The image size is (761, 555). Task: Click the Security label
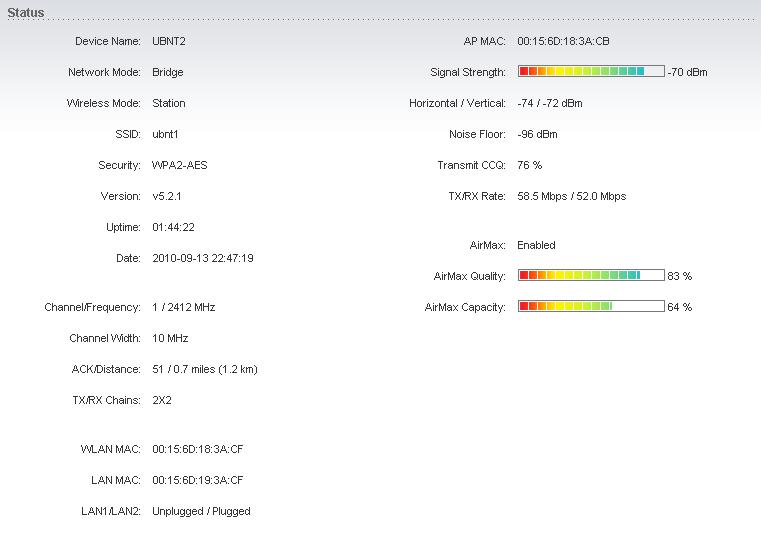tap(119, 165)
